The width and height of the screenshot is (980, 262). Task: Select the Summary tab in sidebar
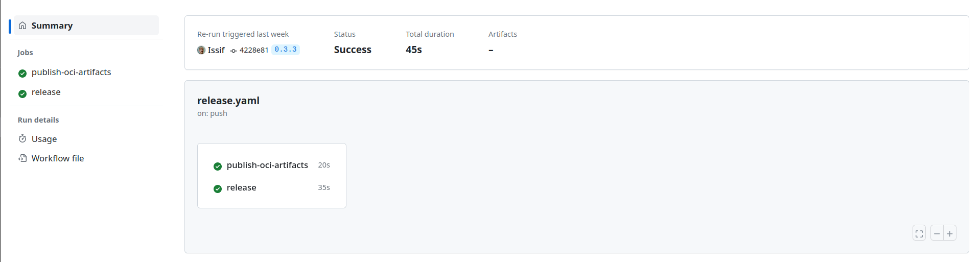click(x=52, y=26)
